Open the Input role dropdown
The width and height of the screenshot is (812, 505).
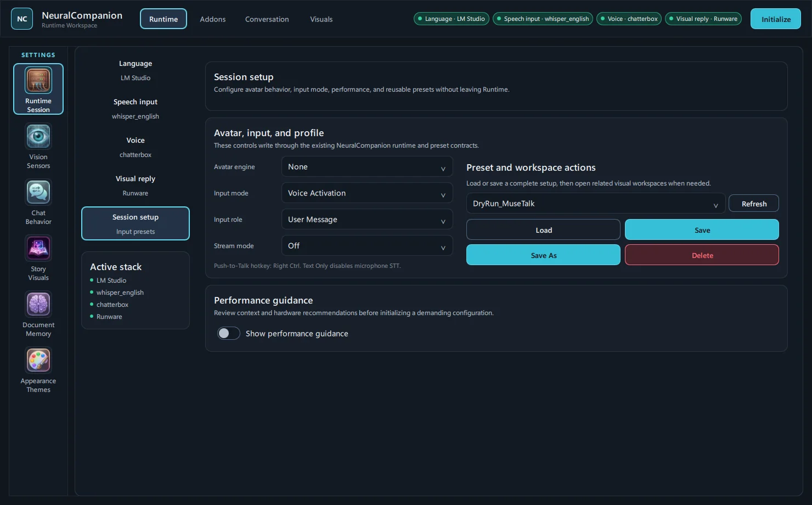pyautogui.click(x=367, y=220)
